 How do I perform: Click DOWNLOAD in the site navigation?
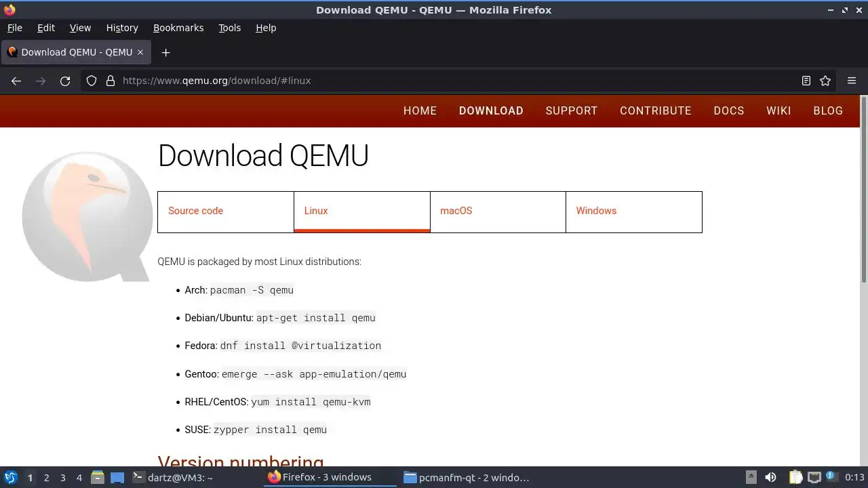coord(491,110)
